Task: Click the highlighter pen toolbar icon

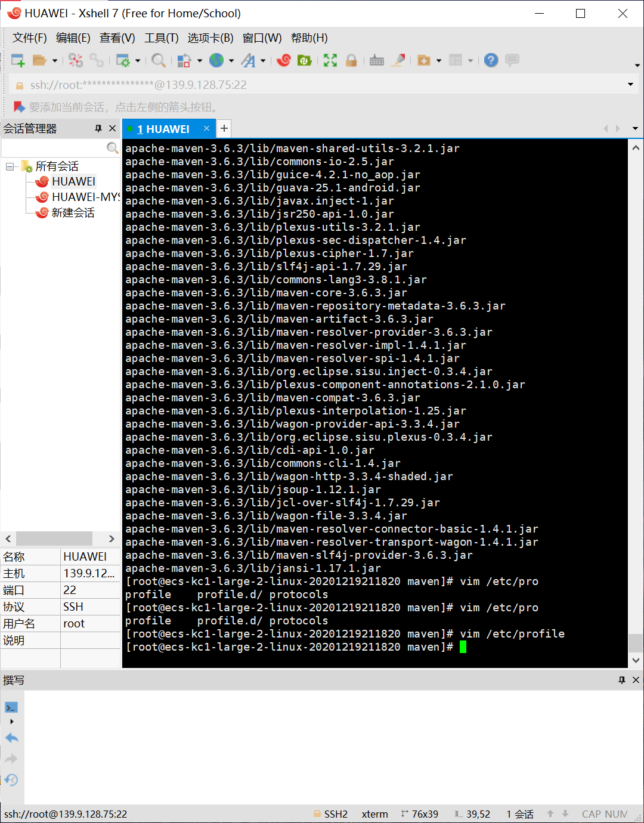Action: (x=398, y=60)
